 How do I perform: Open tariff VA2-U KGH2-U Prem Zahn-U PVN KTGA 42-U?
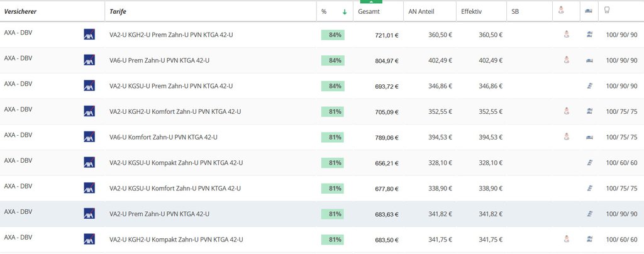click(x=171, y=35)
